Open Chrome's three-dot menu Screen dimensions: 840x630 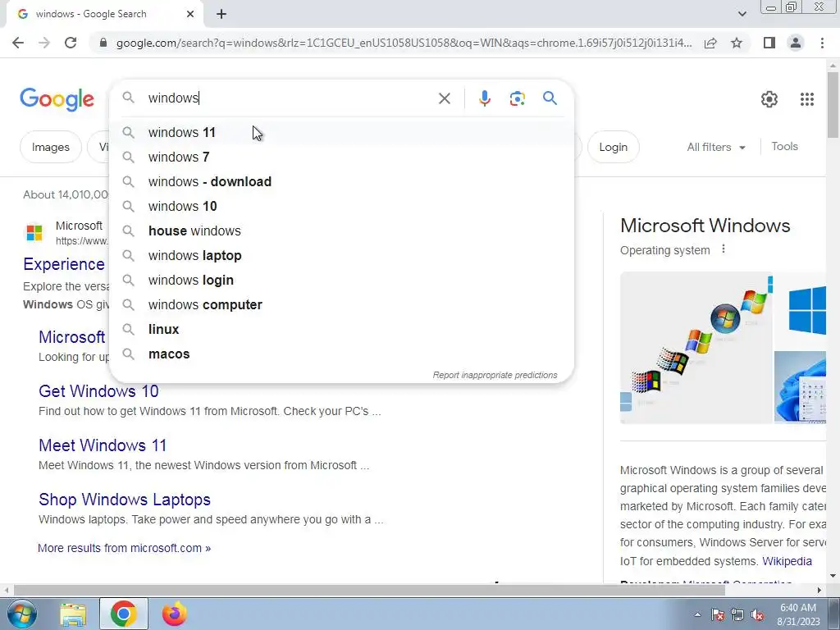point(822,43)
